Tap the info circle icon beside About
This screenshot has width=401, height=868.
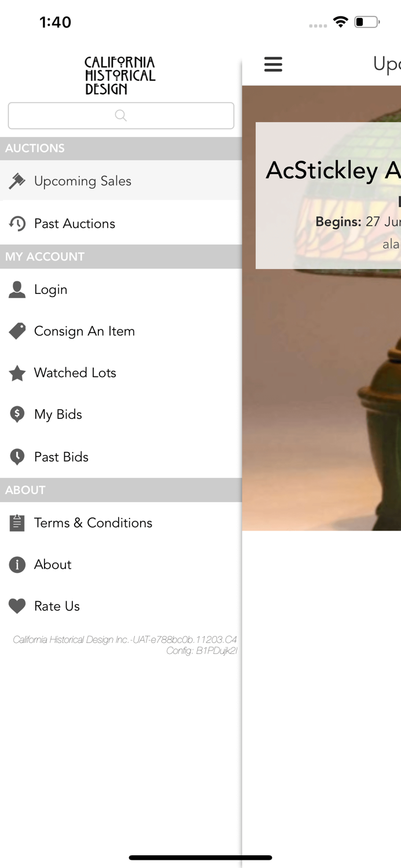point(17,565)
